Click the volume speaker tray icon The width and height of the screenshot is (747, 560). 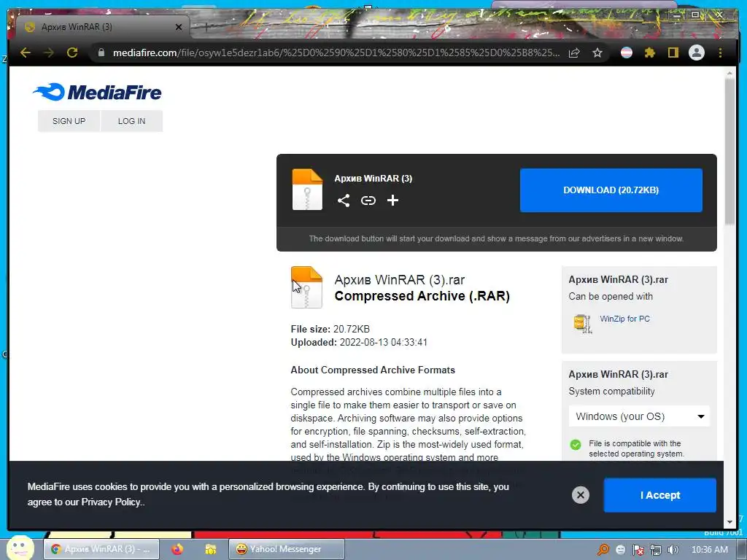(x=673, y=550)
